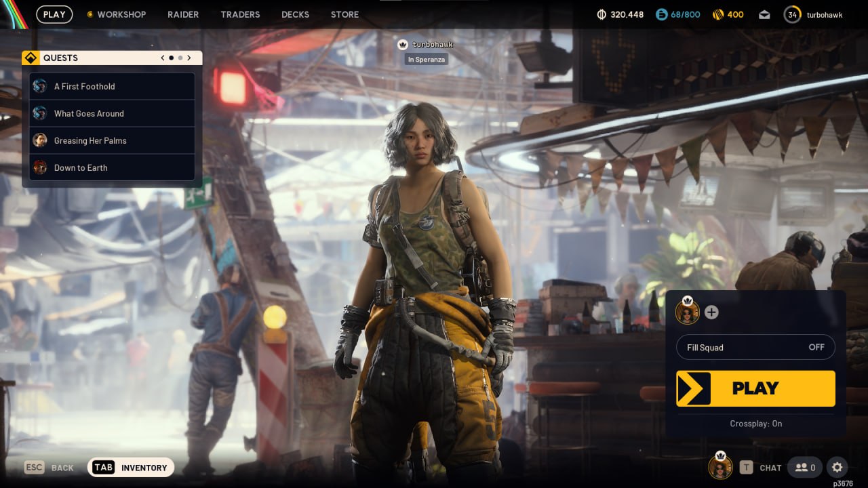Viewport: 868px width, 488px height.
Task: Open the quest Down to Earth
Action: [x=112, y=167]
